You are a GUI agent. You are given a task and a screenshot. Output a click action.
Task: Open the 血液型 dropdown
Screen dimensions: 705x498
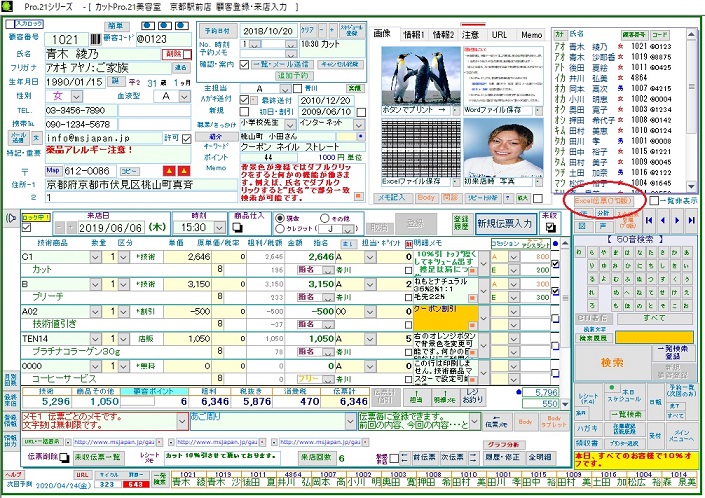tap(184, 96)
